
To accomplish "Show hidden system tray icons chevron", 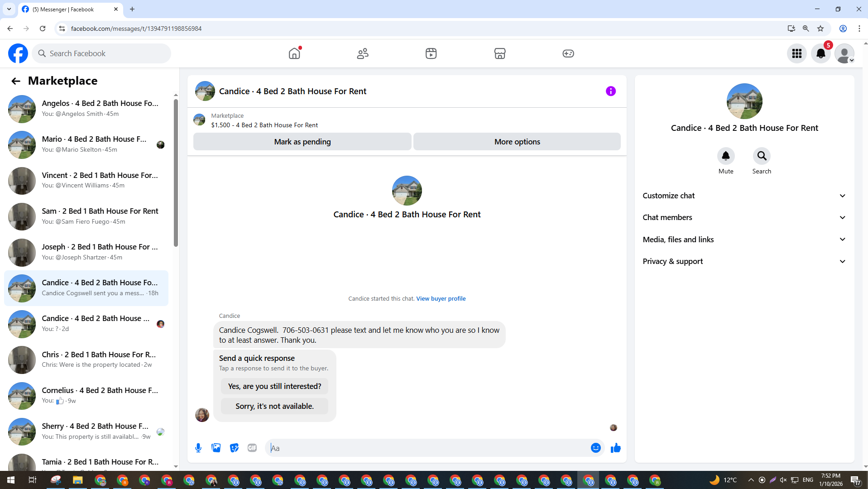I will [x=751, y=480].
